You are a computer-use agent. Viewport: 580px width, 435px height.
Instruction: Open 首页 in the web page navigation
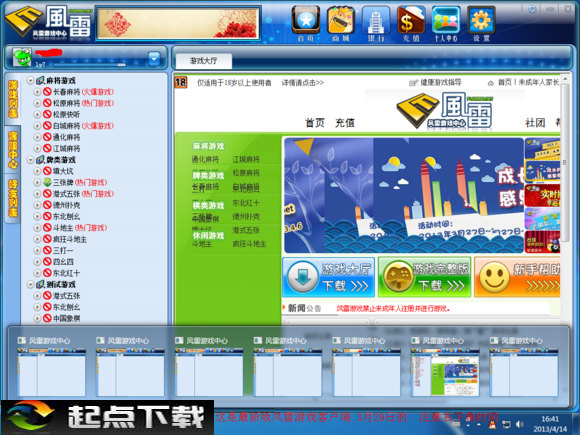coord(315,122)
